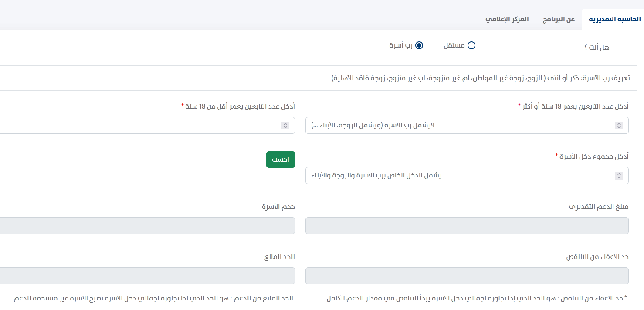The image size is (644, 310).
Task: Click the total family income field
Action: tap(467, 175)
